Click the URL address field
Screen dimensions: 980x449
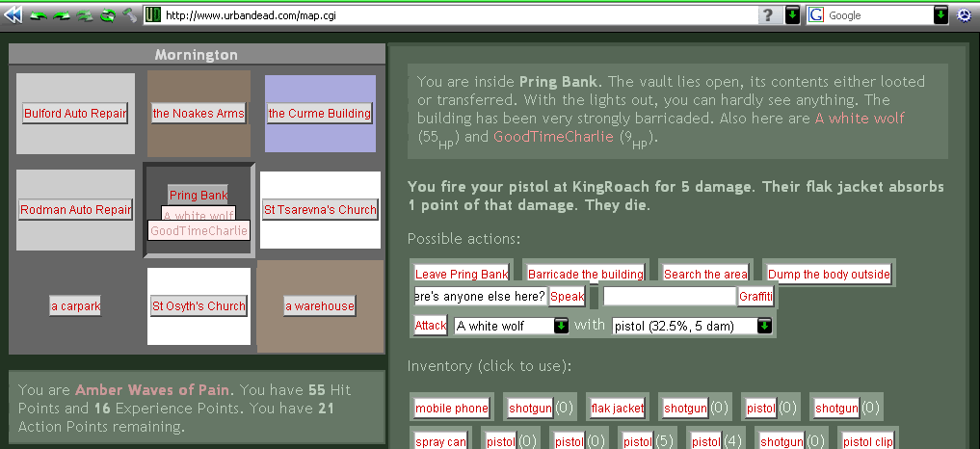(x=460, y=15)
